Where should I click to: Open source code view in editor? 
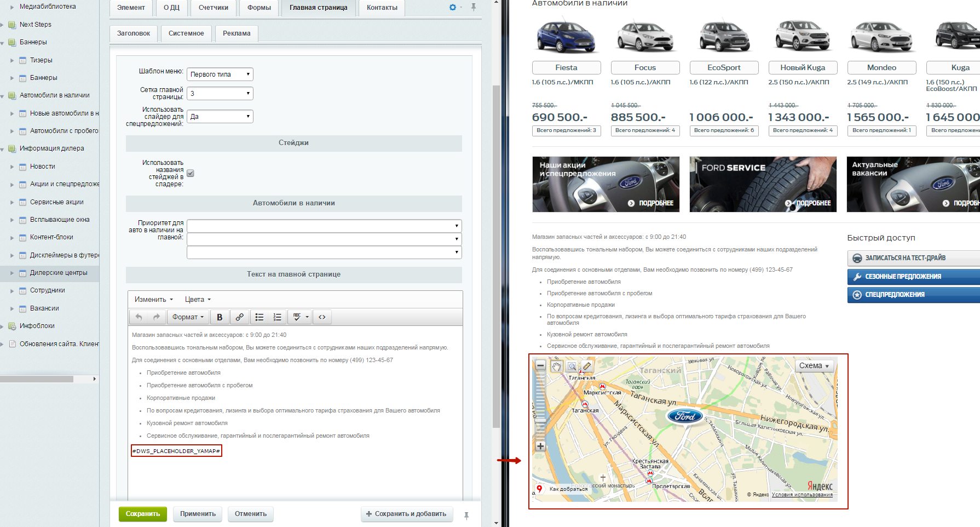[322, 317]
